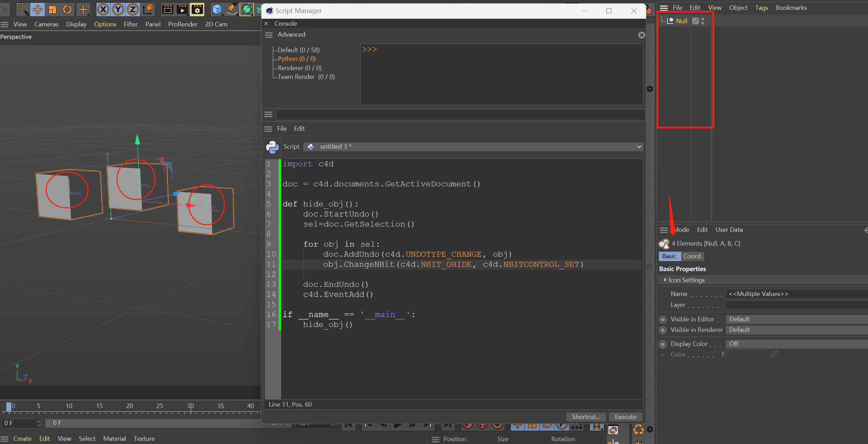The image size is (868, 444).
Task: Add a Cube primitive object
Action: click(x=217, y=9)
